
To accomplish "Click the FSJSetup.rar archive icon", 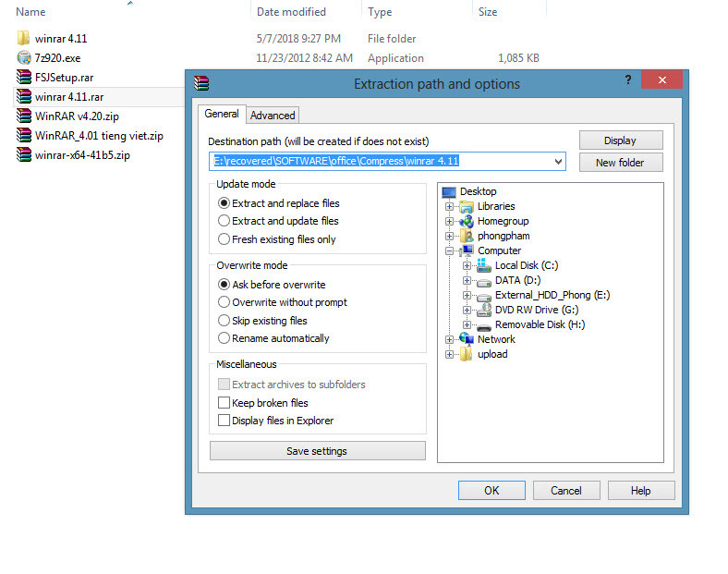I will tap(24, 77).
